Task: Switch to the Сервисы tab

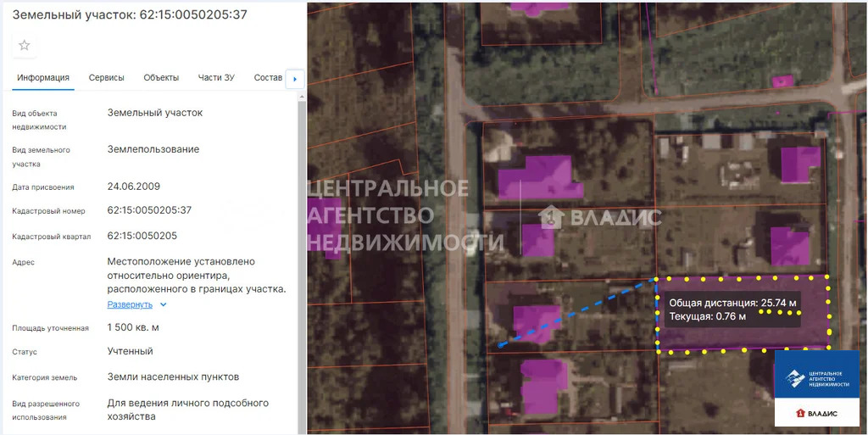Action: click(106, 77)
